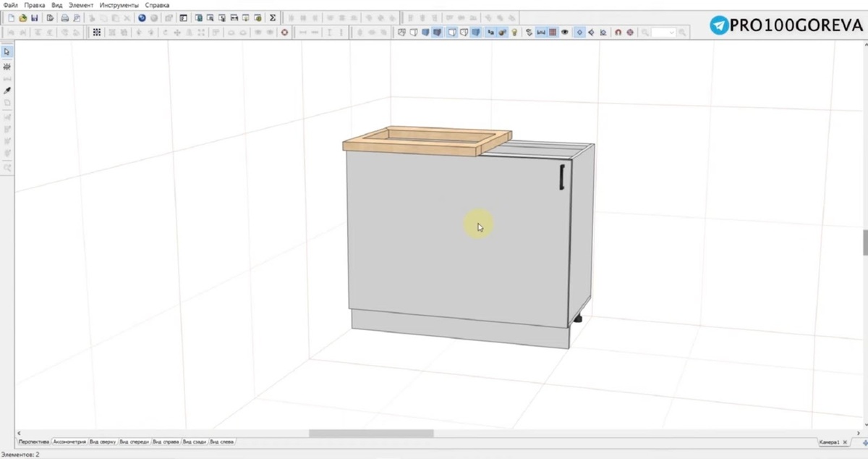This screenshot has width=868, height=459.
Task: Open the Элемент menu
Action: [x=81, y=5]
